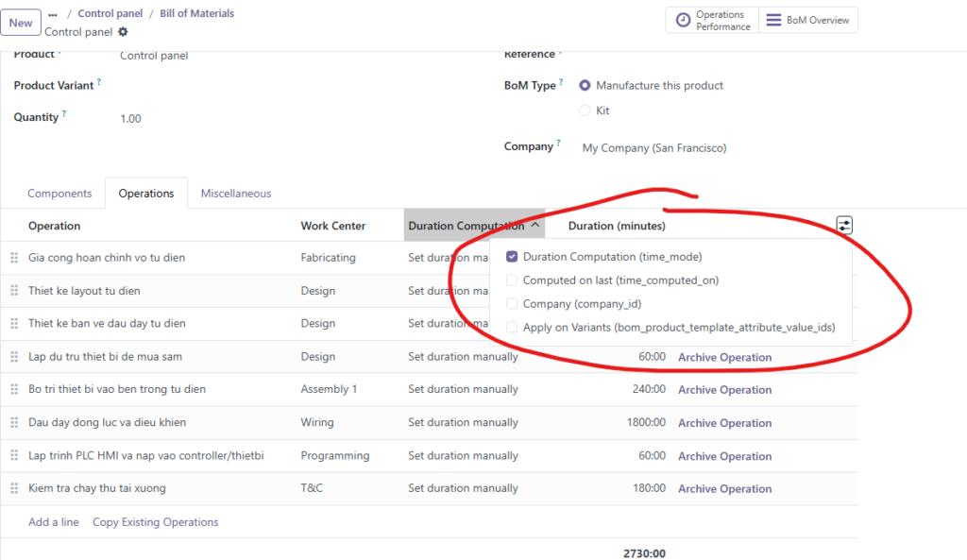Click the breadcrumb ellipsis icon

[x=53, y=14]
